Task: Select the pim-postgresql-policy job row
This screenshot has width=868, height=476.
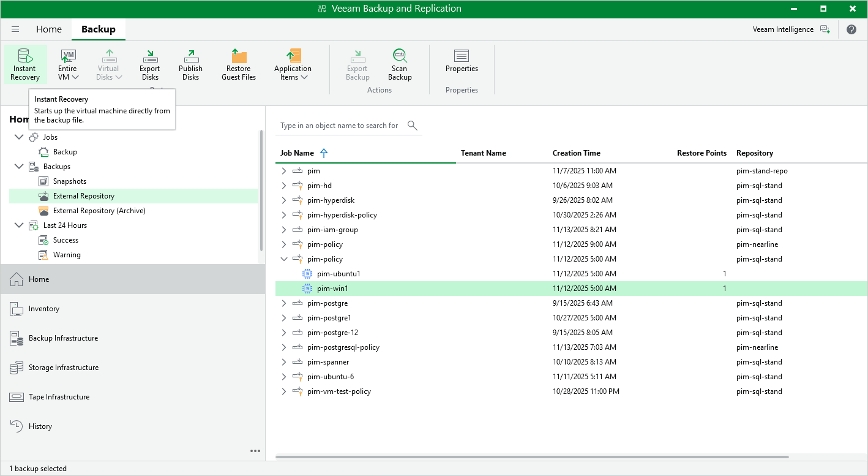Action: [x=571, y=347]
